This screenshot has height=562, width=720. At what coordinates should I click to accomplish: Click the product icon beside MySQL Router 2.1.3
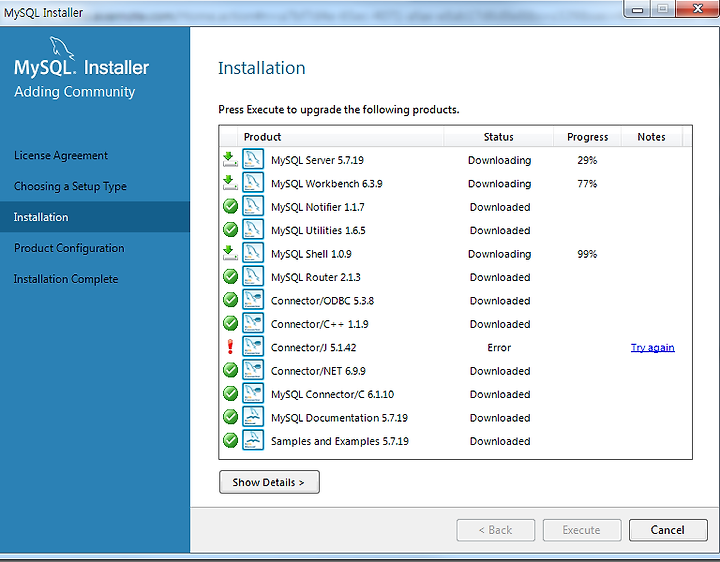(x=253, y=277)
